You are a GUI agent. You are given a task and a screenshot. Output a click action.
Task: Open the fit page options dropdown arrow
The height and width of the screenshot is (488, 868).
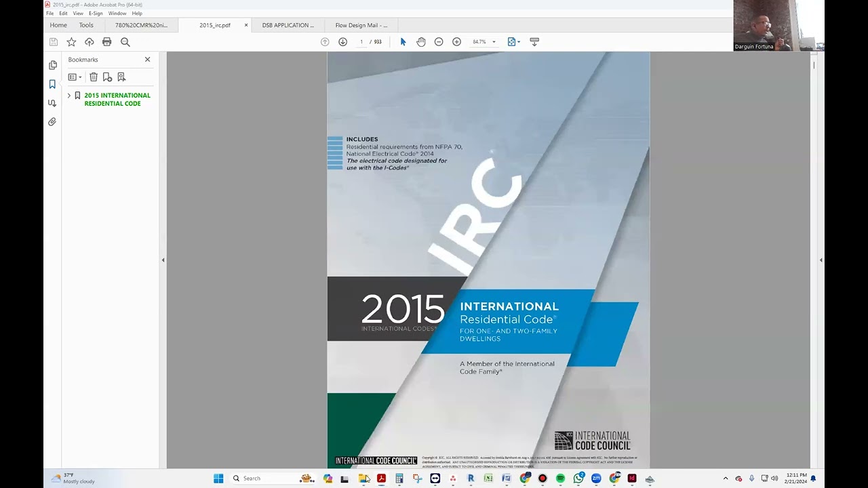coord(519,42)
